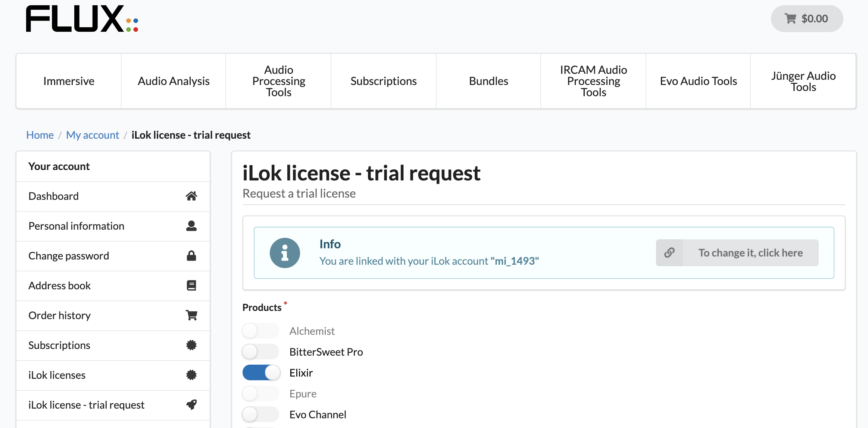
Task: Click the iLok licenses badge icon
Action: coord(191,375)
